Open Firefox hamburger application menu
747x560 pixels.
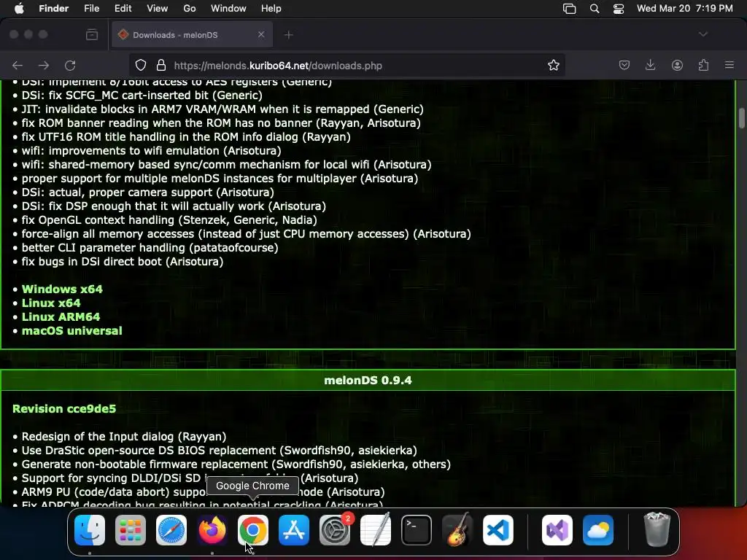pyautogui.click(x=729, y=65)
